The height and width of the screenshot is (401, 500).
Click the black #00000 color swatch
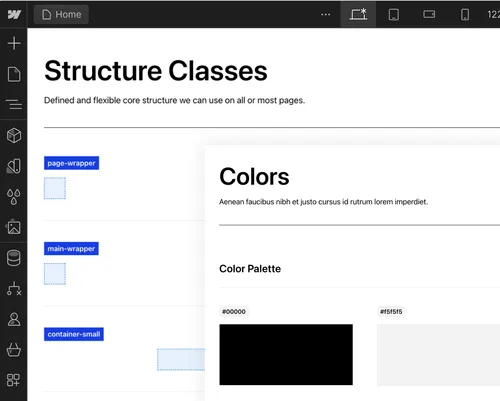pyautogui.click(x=286, y=355)
